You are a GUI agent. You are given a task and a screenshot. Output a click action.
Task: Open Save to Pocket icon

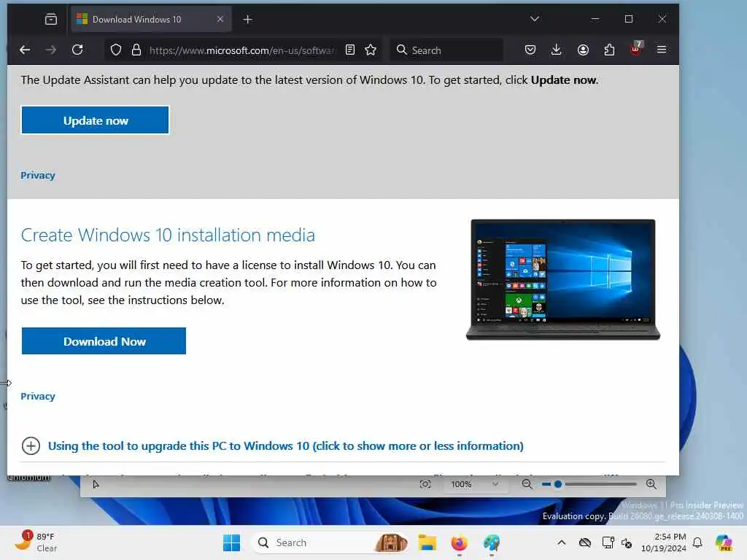tap(530, 50)
